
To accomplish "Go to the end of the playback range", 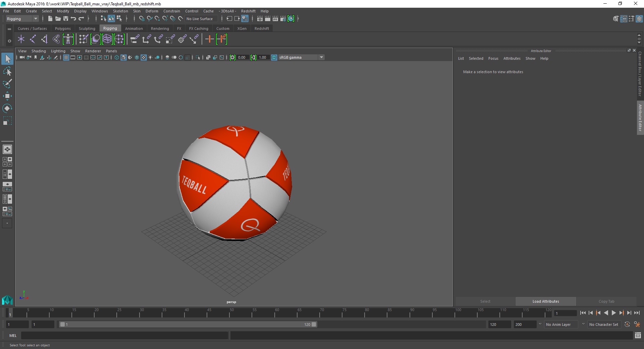I will click(x=637, y=313).
